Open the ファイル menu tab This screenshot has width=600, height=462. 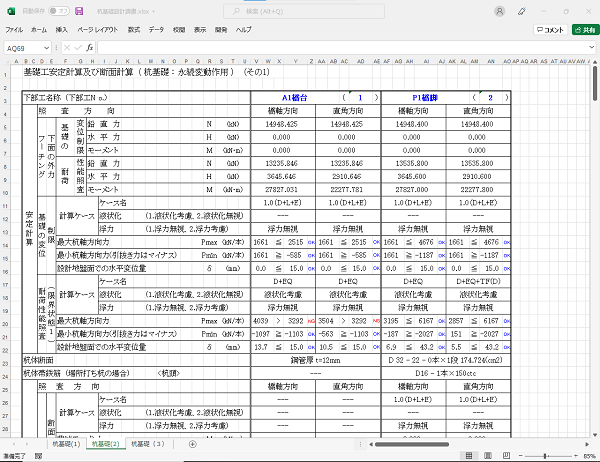pyautogui.click(x=14, y=29)
